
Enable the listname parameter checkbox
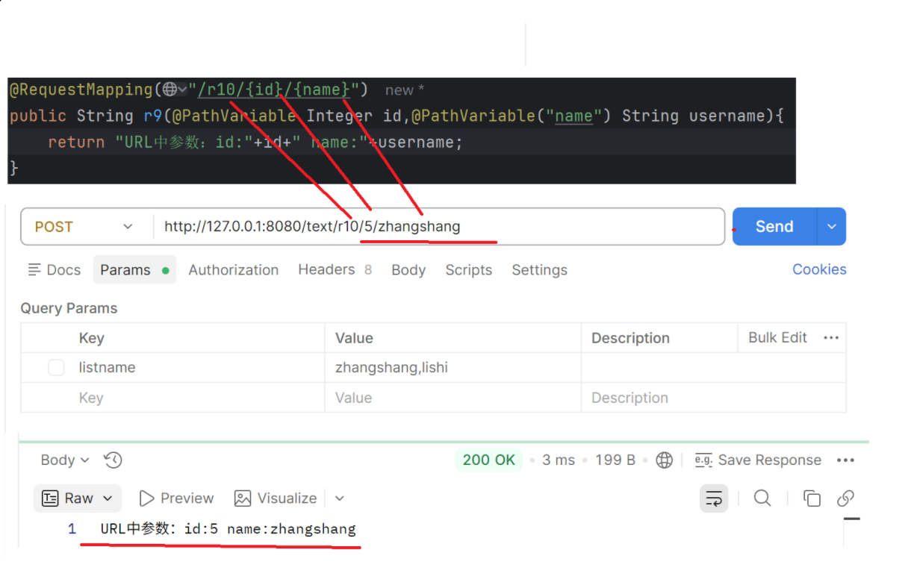(56, 367)
